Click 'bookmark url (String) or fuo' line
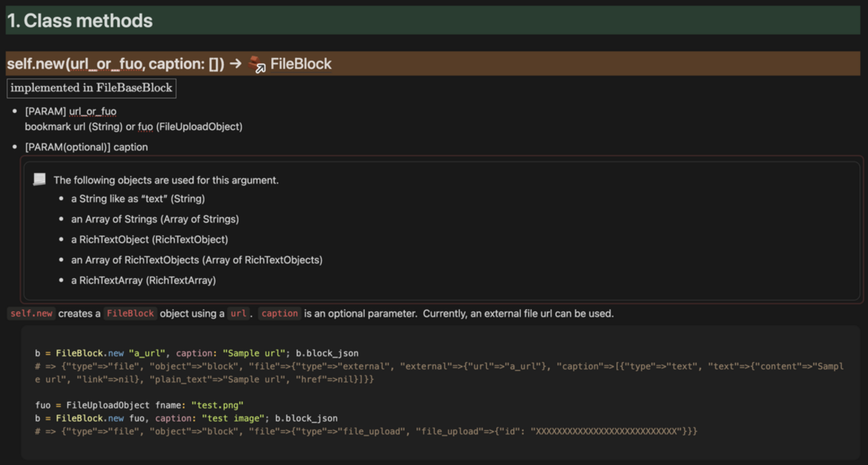This screenshot has height=465, width=868. click(134, 126)
